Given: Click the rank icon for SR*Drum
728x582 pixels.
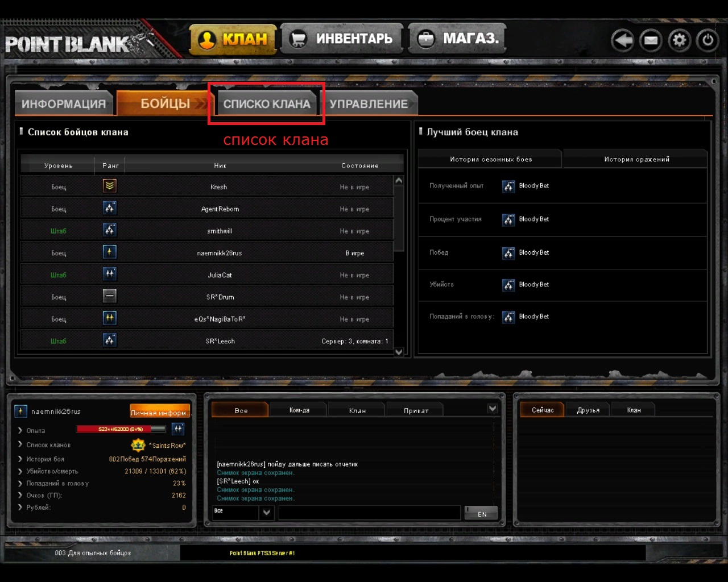Looking at the screenshot, I should click(x=110, y=296).
